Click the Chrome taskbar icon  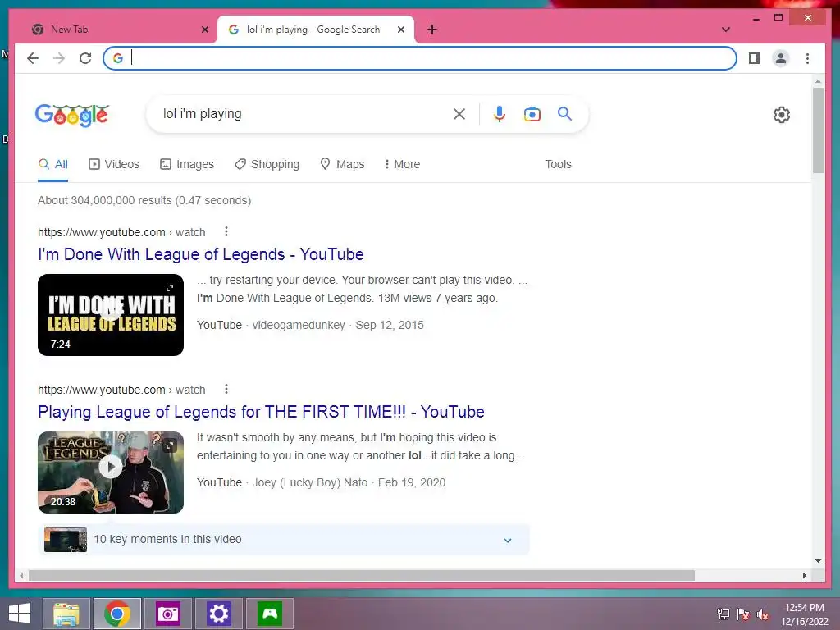[117, 614]
